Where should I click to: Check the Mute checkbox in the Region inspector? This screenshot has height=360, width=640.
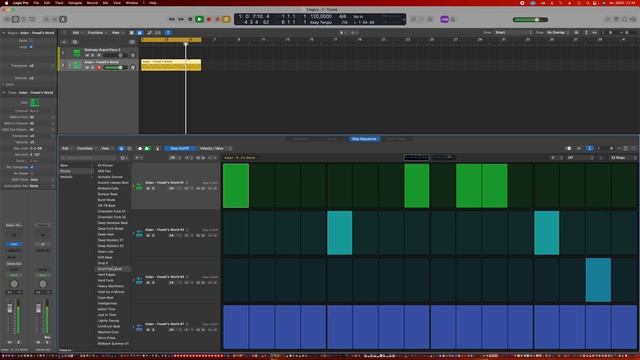click(x=31, y=41)
